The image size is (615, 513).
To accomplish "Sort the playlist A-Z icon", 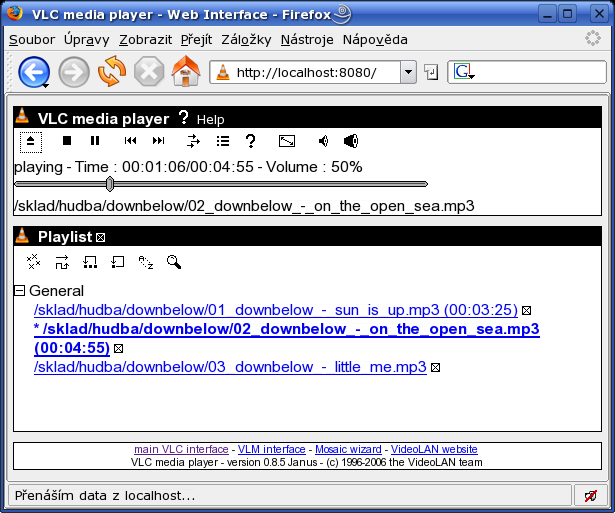I will coord(146,262).
